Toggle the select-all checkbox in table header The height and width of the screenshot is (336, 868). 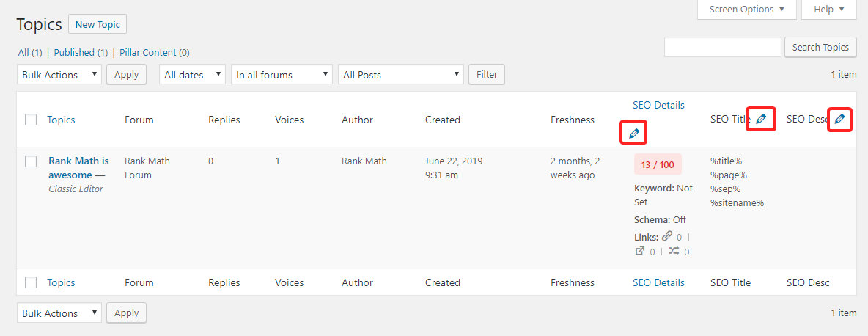(31, 120)
